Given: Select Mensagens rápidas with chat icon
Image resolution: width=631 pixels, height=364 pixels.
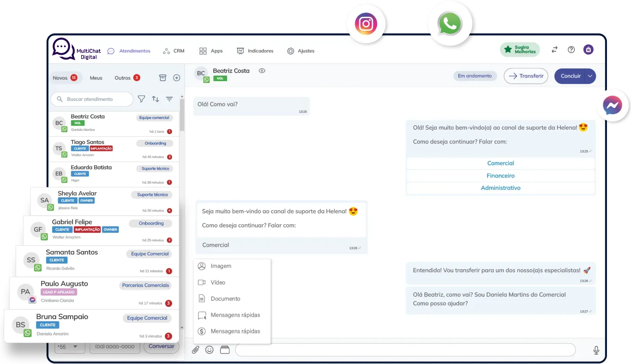Looking at the screenshot, I should [232, 315].
